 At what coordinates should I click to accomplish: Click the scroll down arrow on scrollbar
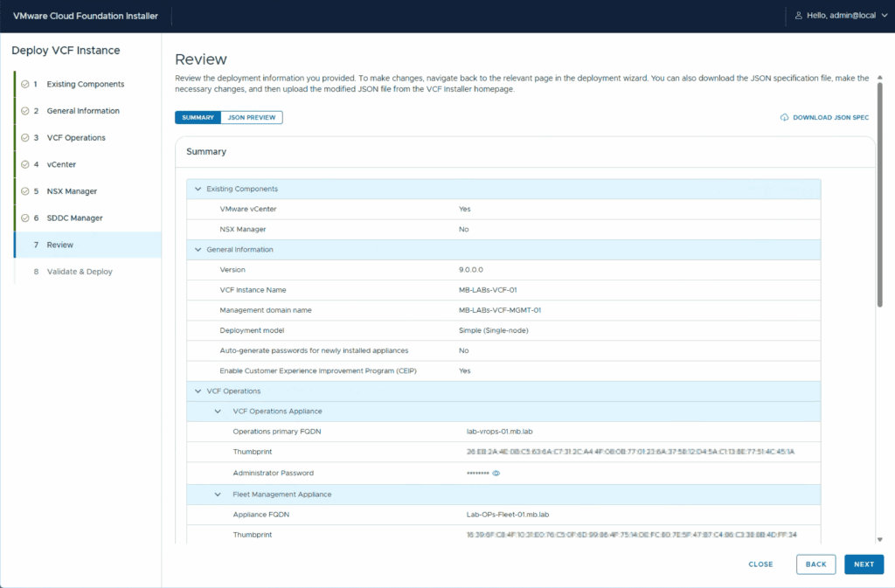pos(879,540)
